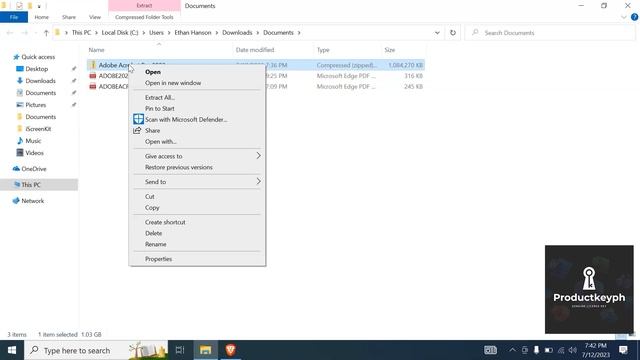Click the Forward navigation arrow
Viewport: 640px width, 360px height.
(24, 33)
